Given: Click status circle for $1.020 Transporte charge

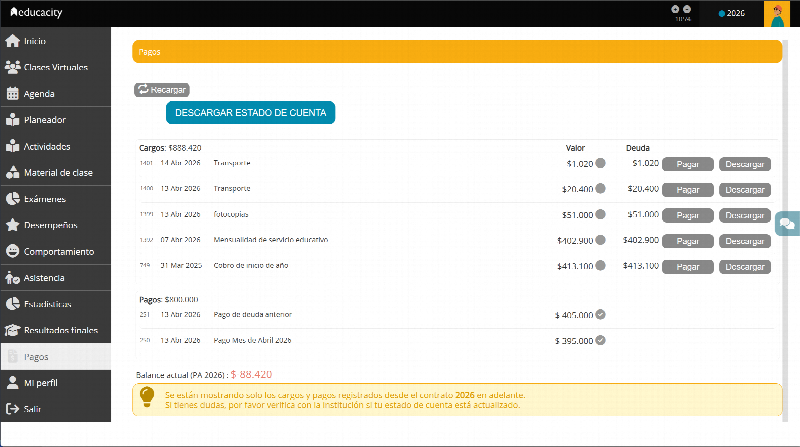Looking at the screenshot, I should click(x=601, y=163).
